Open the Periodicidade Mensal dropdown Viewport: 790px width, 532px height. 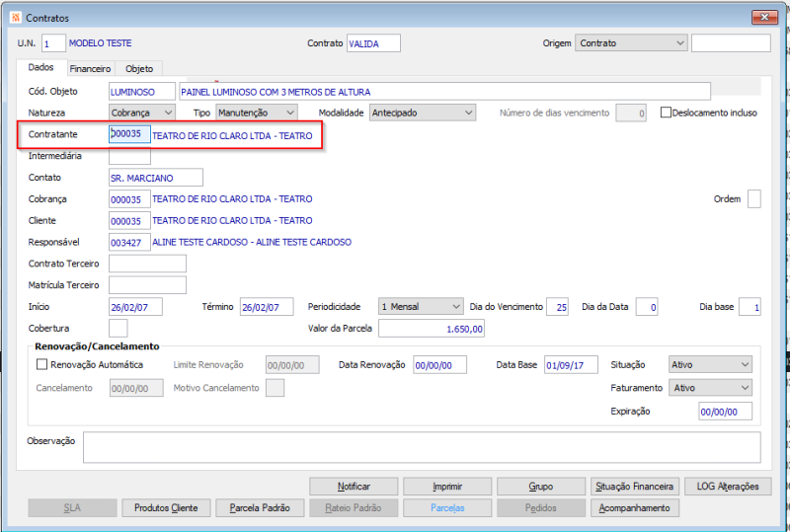(421, 306)
